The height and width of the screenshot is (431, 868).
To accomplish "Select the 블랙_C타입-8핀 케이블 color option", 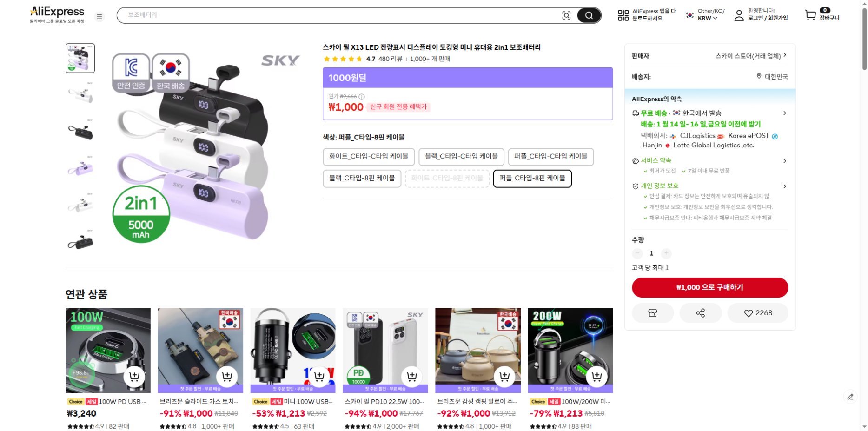I will (362, 179).
